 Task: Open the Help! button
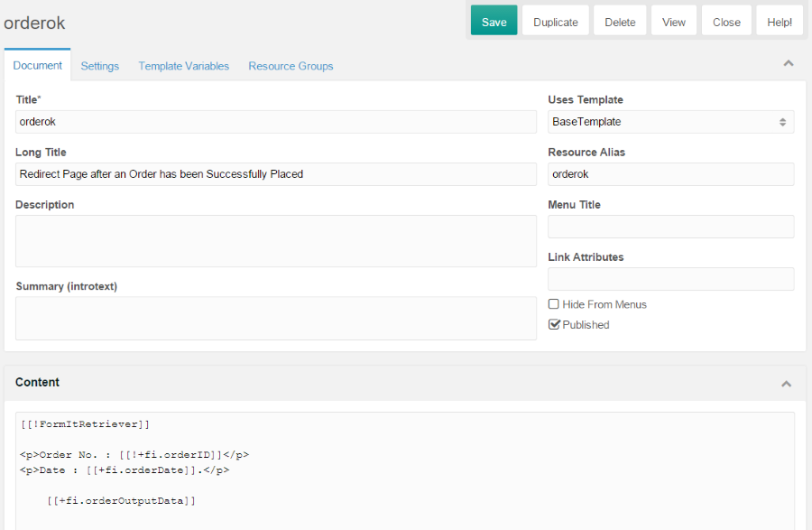[779, 22]
